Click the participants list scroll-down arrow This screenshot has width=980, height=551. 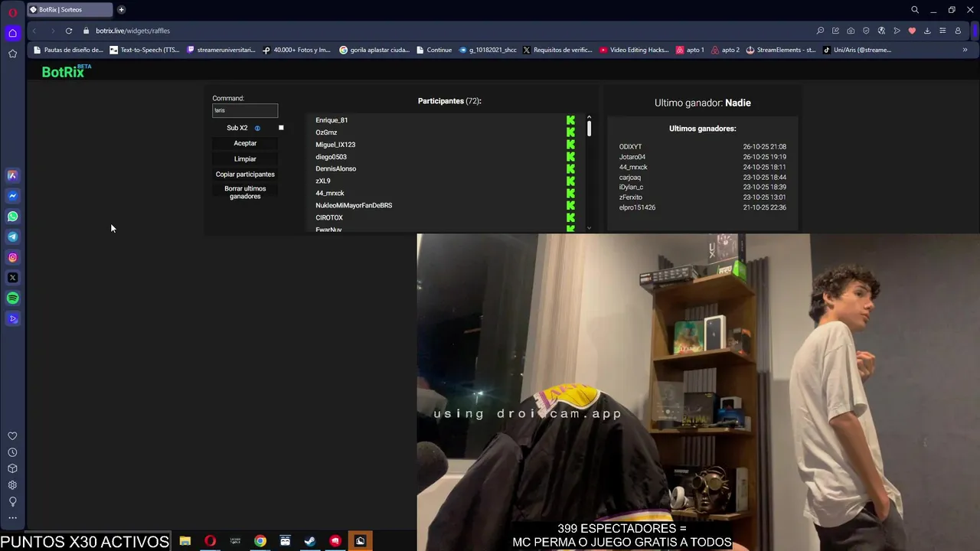589,227
